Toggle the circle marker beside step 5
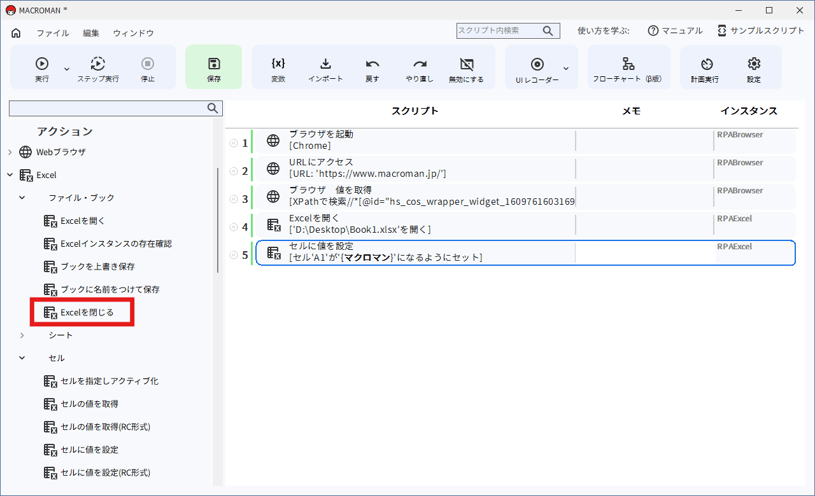 233,255
